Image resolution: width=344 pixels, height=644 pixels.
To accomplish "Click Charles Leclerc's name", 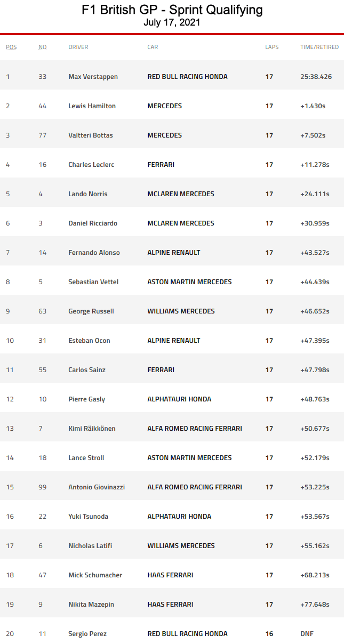I will pyautogui.click(x=91, y=165).
